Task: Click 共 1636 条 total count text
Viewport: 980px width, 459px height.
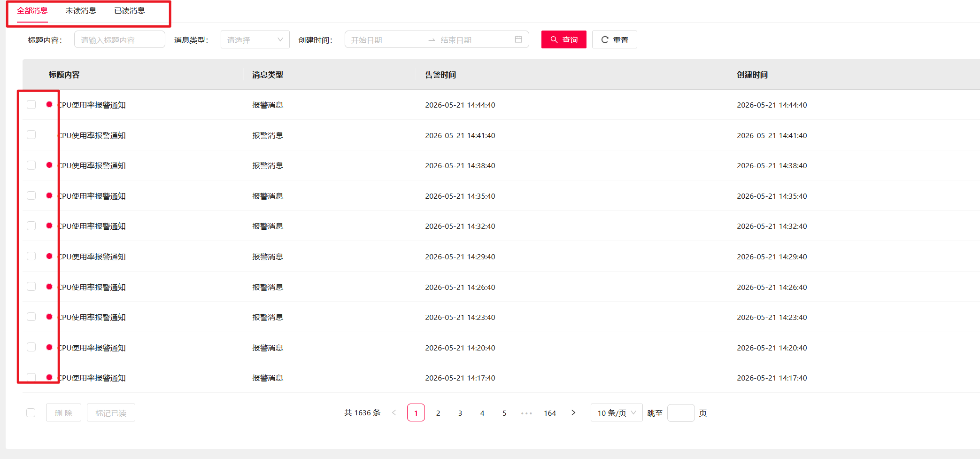Action: (x=362, y=412)
